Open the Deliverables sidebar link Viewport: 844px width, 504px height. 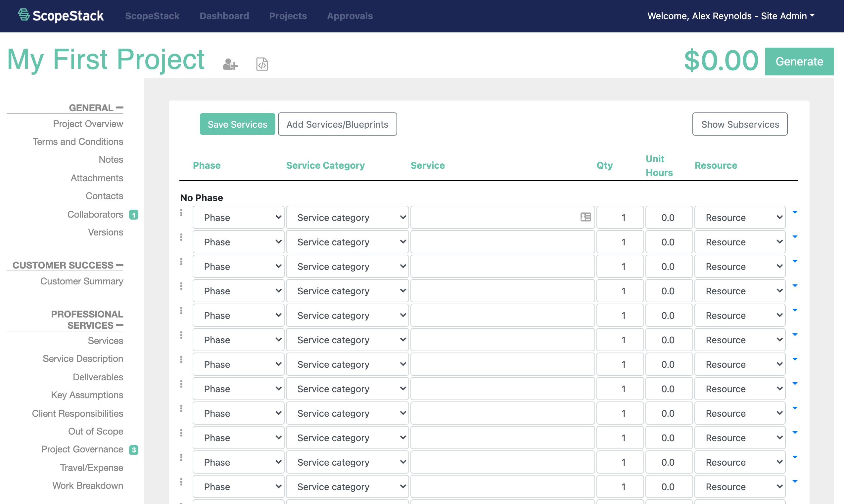[98, 377]
